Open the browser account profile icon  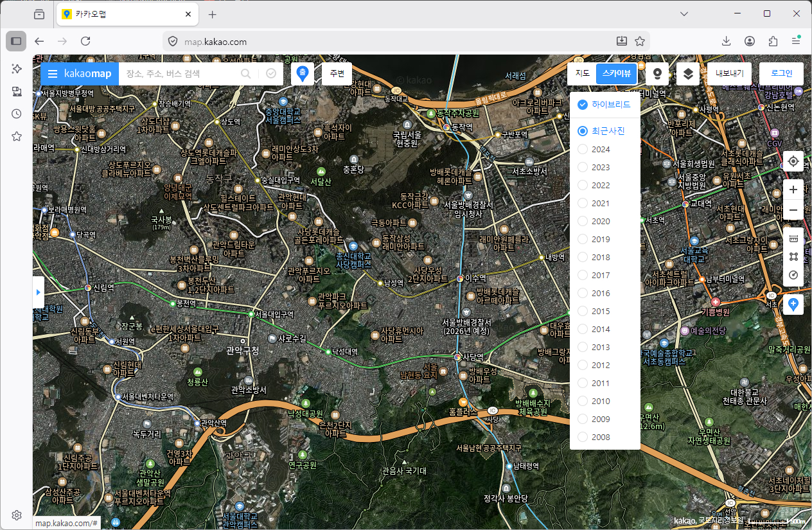[750, 41]
